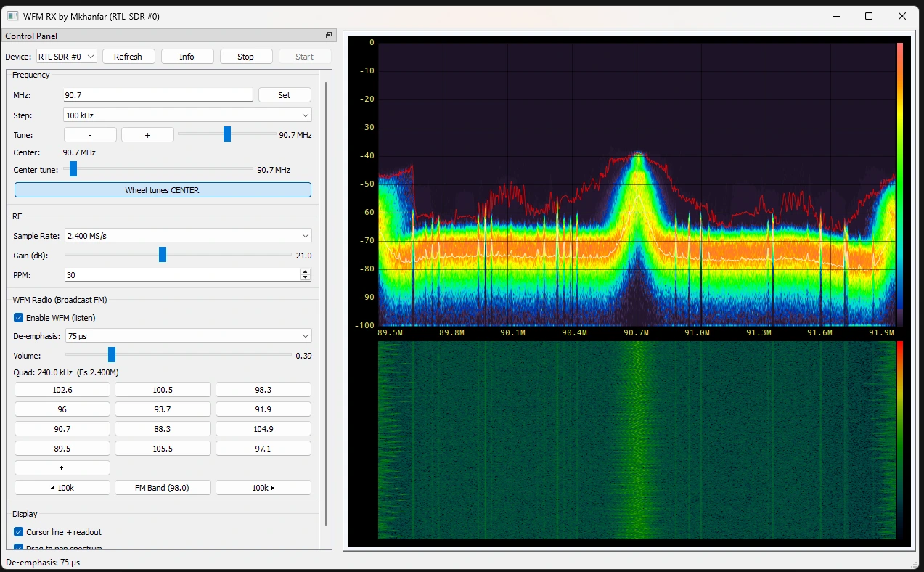This screenshot has height=572, width=924.
Task: Increase PPM with the up arrow
Action: (x=305, y=272)
